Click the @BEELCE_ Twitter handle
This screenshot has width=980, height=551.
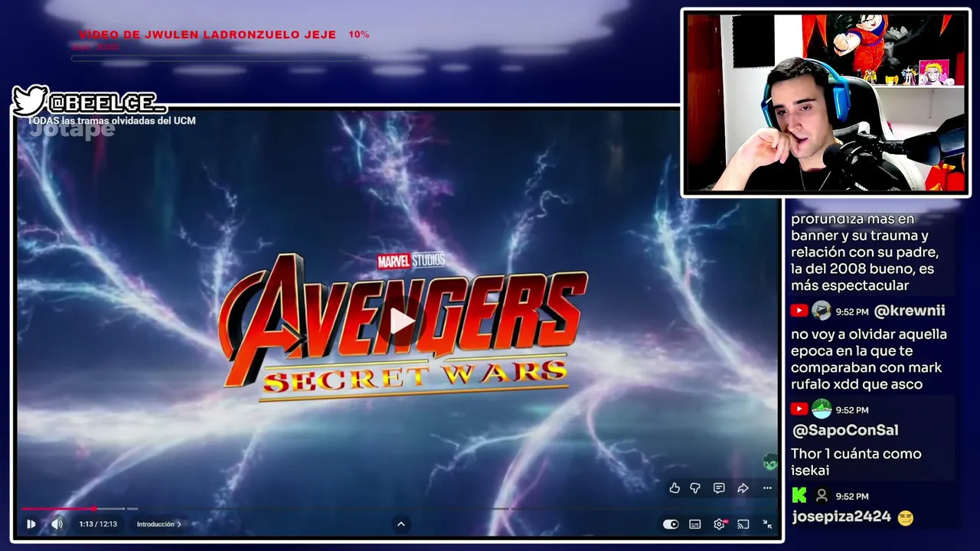[x=106, y=103]
